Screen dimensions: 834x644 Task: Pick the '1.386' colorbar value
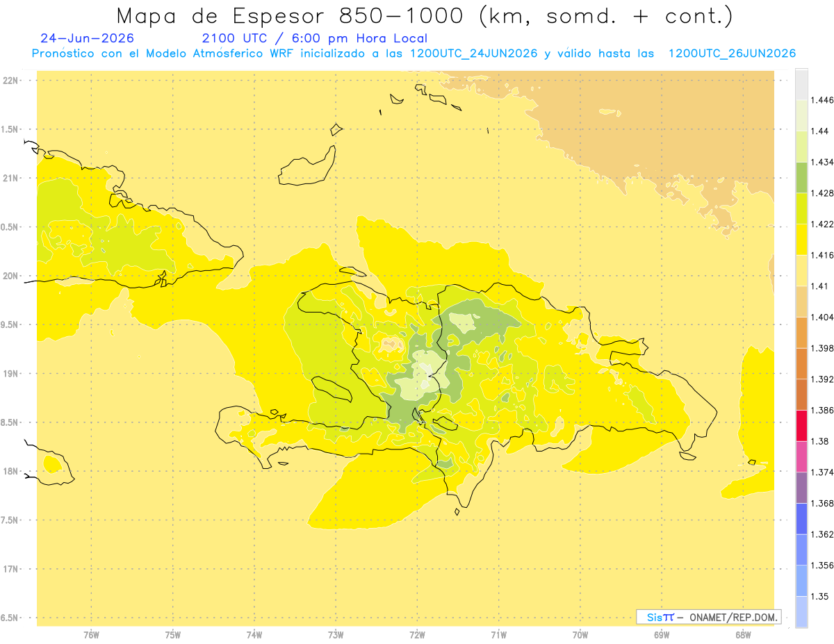point(822,410)
